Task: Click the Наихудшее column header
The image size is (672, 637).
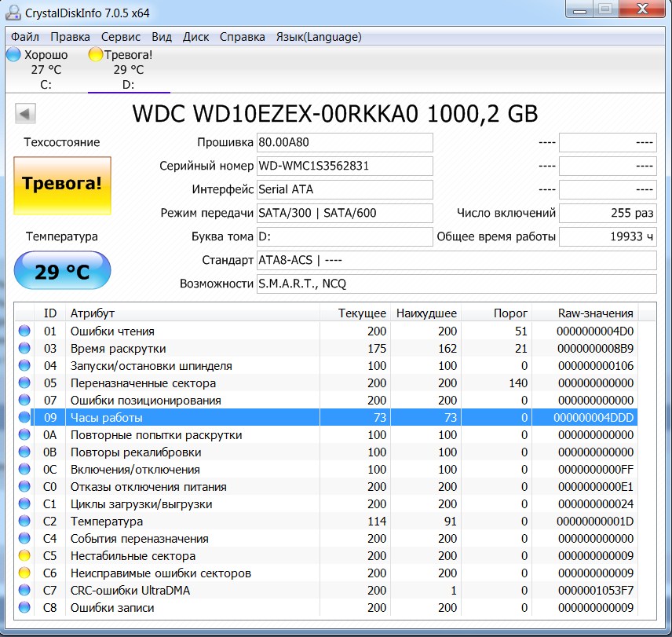Action: [425, 313]
